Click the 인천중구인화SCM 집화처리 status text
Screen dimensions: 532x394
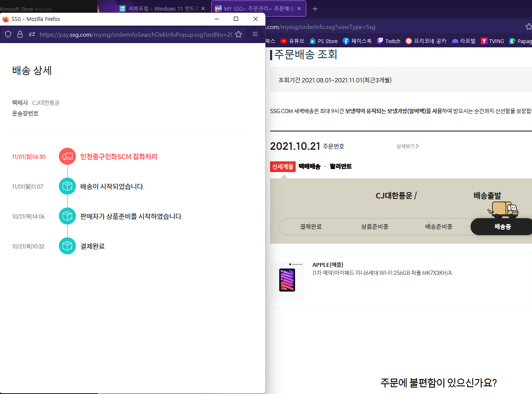pyautogui.click(x=119, y=157)
